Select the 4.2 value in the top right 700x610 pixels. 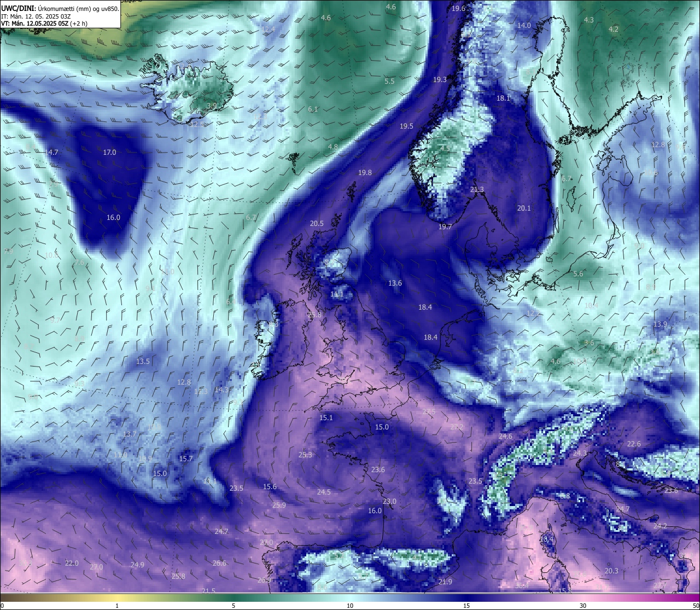pos(614,29)
